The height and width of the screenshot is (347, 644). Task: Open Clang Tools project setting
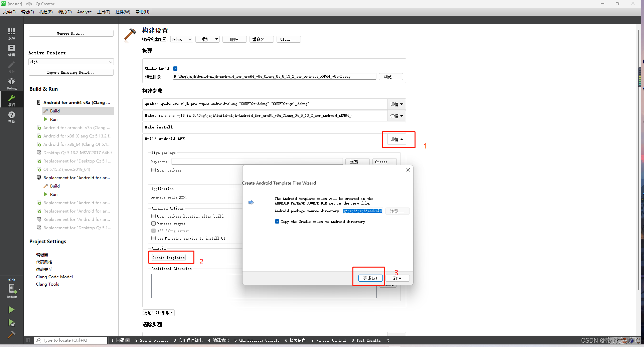[47, 284]
